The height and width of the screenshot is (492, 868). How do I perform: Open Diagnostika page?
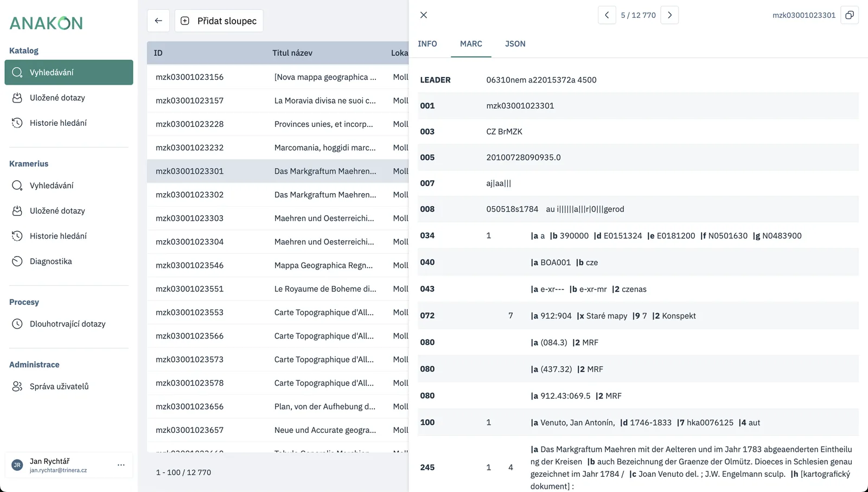tap(69, 261)
